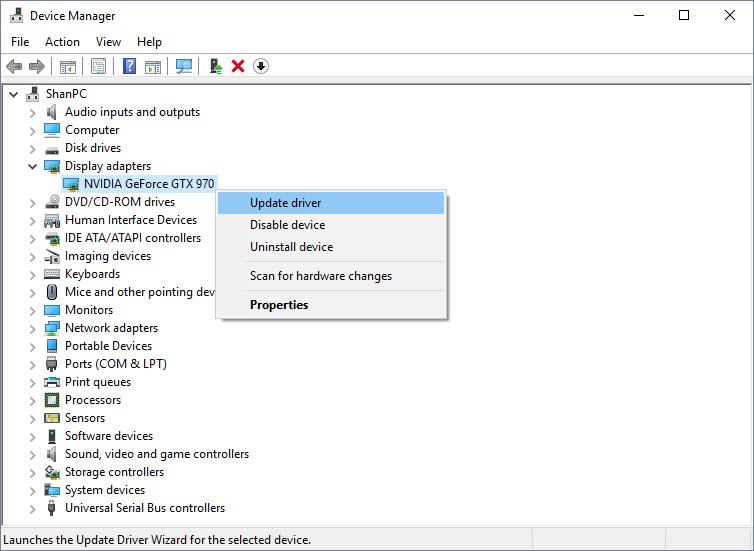This screenshot has width=754, height=551.
Task: Click the Show/Hide console tree icon
Action: pos(68,66)
